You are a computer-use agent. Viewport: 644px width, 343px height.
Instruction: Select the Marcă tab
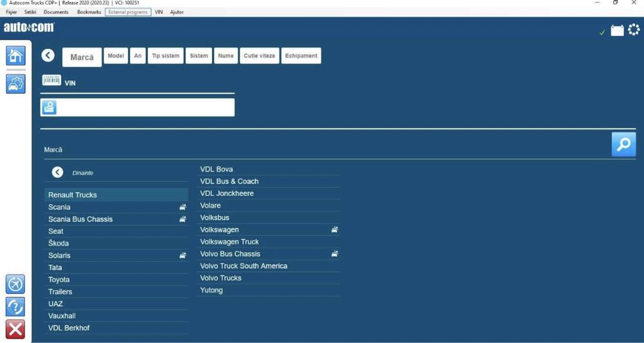tap(82, 57)
